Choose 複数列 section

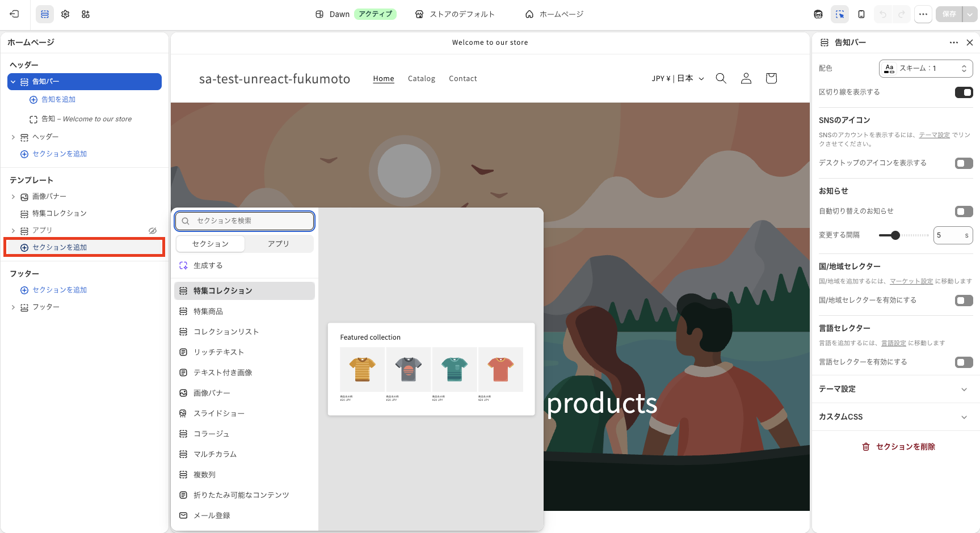(x=245, y=475)
